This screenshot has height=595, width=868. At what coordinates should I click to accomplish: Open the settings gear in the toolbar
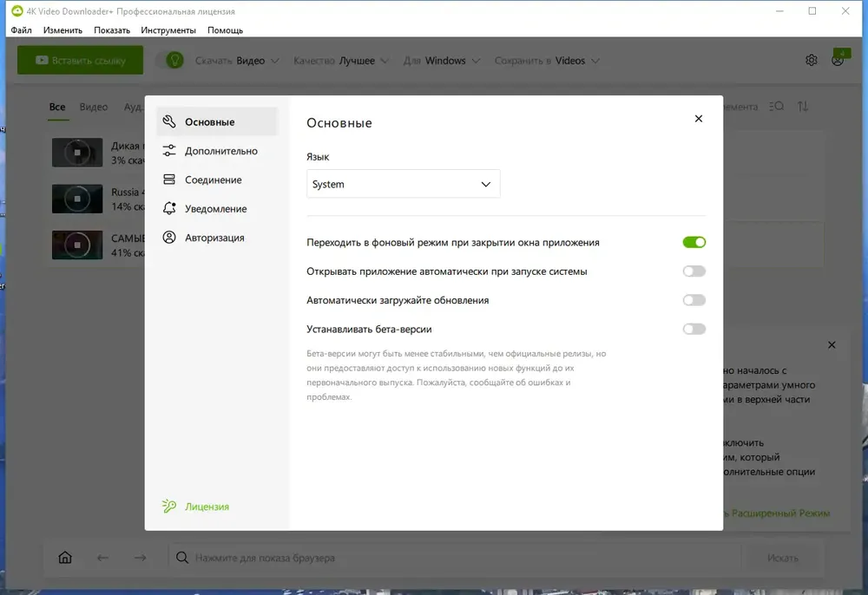tap(811, 60)
